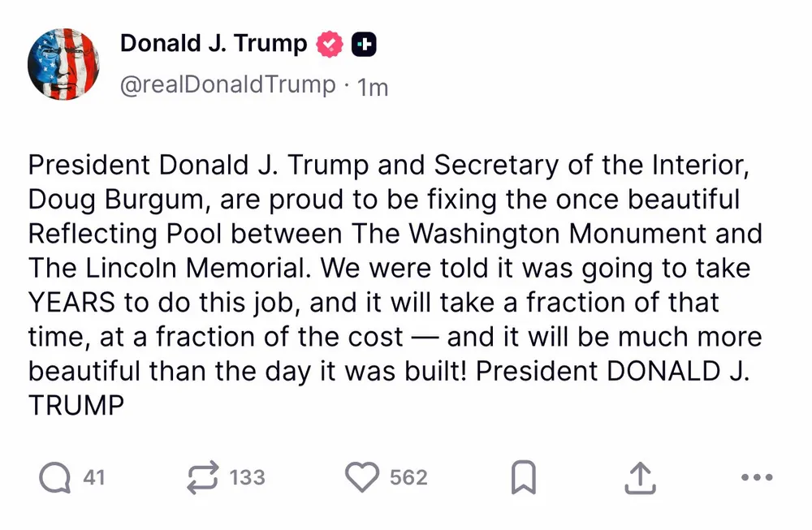Viewport: 812px width, 530px height.
Task: Click "The Lincoln Memorial" in the post
Action: 154,269
